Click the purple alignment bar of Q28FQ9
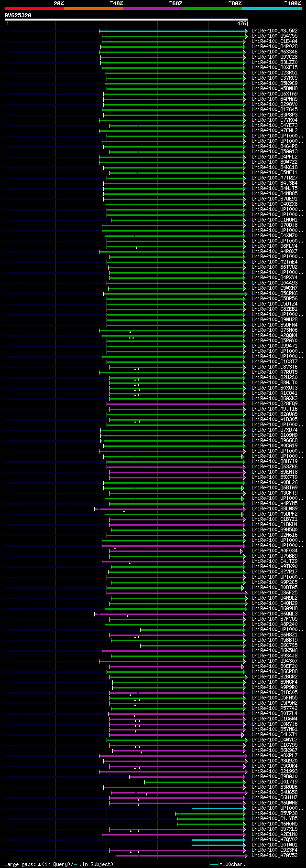 click(176, 404)
